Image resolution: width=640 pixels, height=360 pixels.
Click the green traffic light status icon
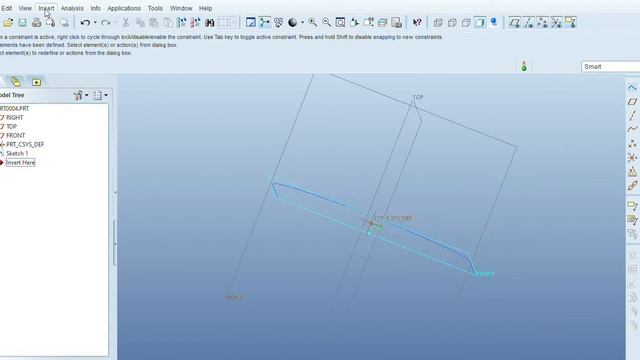524,66
